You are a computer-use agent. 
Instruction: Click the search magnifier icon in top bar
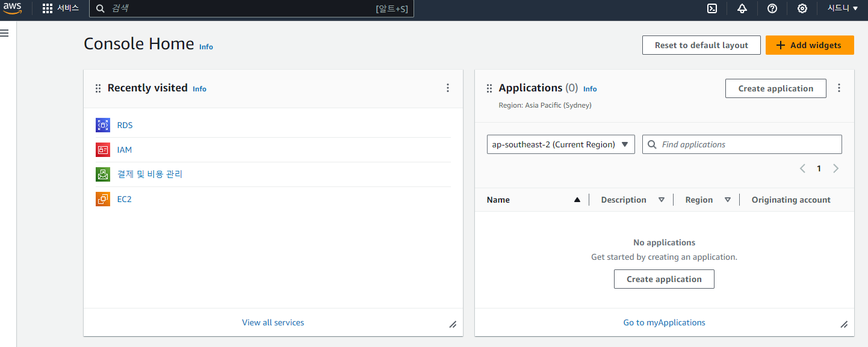pos(101,8)
